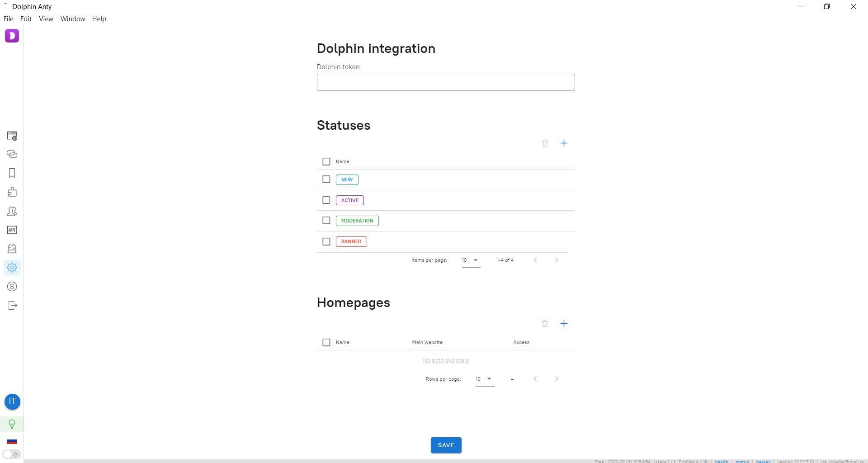Click the Statuses Name column header
This screenshot has width=868, height=463.
click(x=343, y=161)
